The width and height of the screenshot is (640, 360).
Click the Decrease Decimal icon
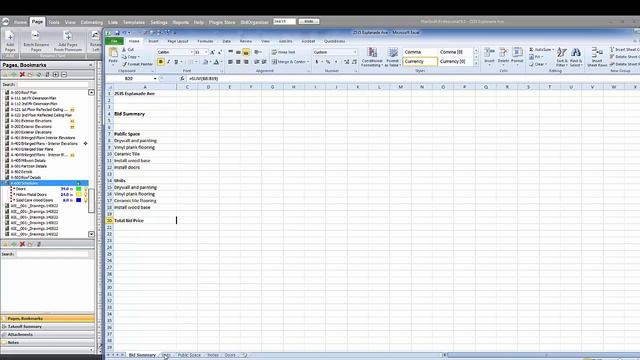click(354, 62)
